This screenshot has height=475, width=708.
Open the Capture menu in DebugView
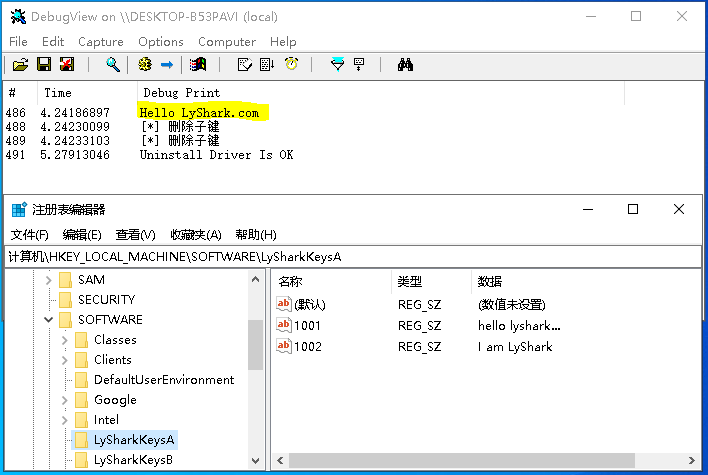tap(101, 42)
